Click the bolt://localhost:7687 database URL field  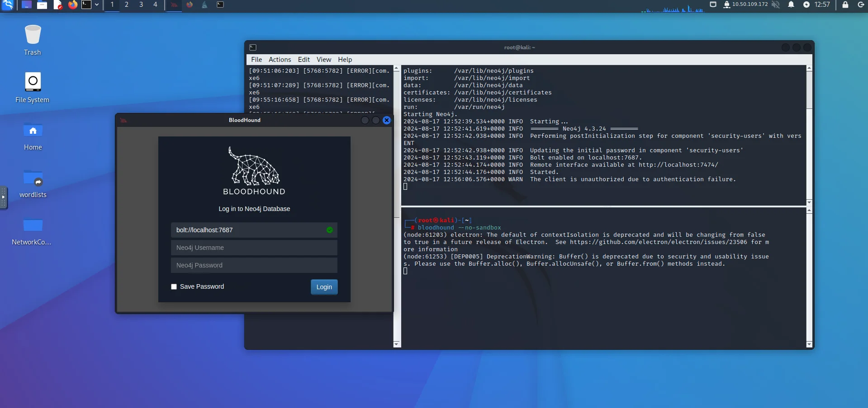(254, 230)
